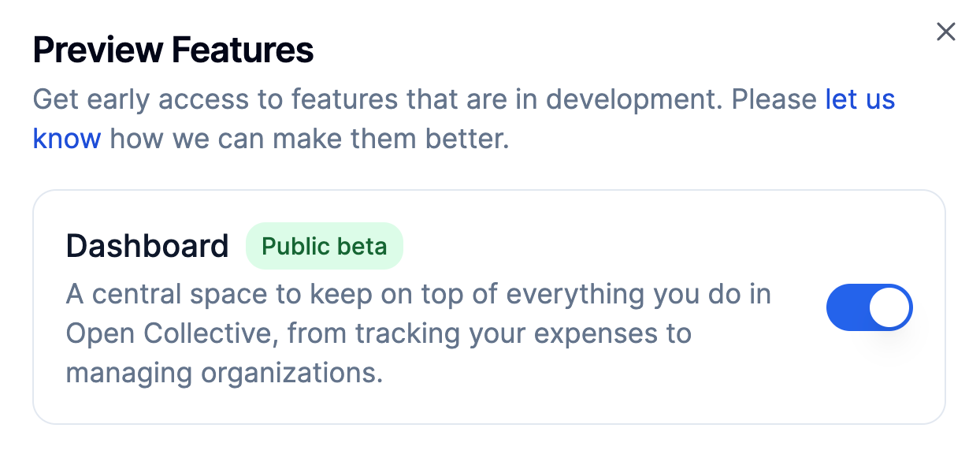Close the Preview Features dialog
Image resolution: width=980 pixels, height=454 pixels.
[945, 32]
